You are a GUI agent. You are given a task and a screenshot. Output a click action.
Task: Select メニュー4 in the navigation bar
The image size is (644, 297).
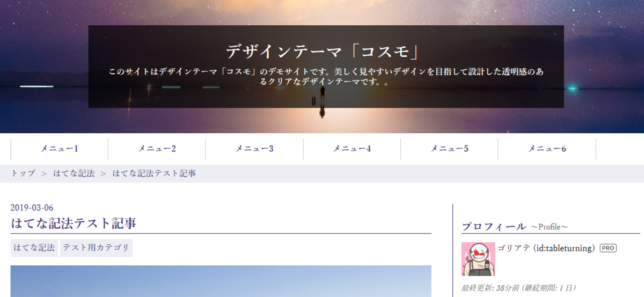click(x=352, y=149)
